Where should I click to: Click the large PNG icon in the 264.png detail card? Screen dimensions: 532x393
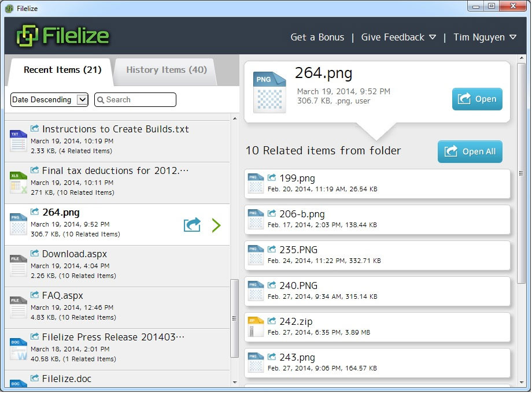point(269,92)
